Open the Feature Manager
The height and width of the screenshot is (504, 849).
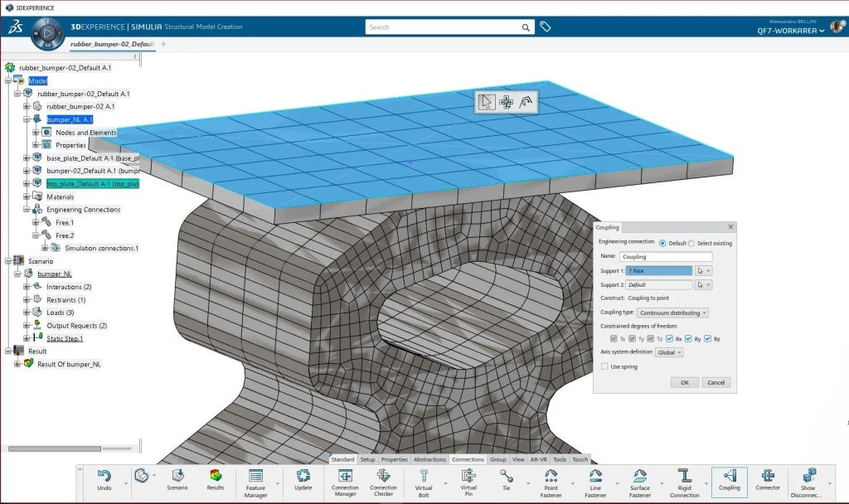point(255,477)
